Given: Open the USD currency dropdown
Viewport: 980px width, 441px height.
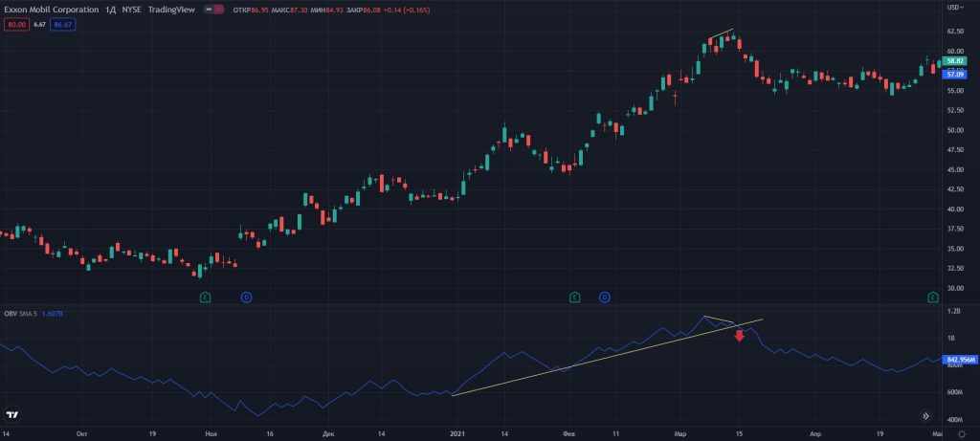Looking at the screenshot, I should 954,7.
